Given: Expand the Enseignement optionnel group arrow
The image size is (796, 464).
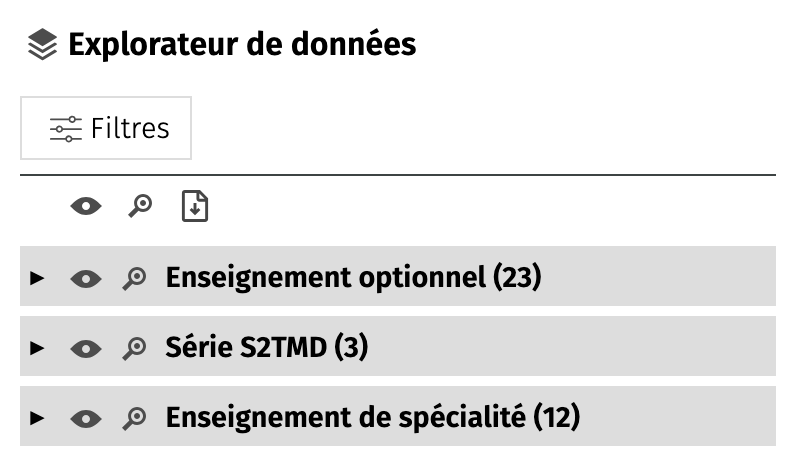Looking at the screenshot, I should pos(38,277).
